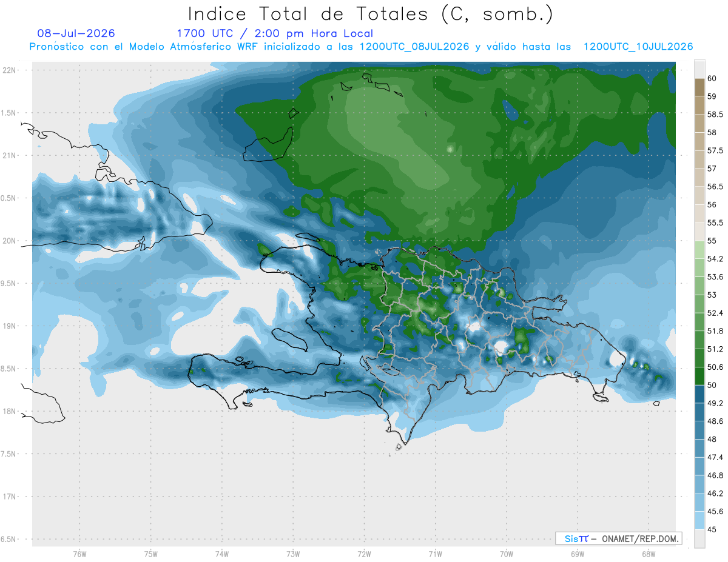Image resolution: width=728 pixels, height=562 pixels.
Task: Click the "18N" latitude label
Action: [x=9, y=411]
